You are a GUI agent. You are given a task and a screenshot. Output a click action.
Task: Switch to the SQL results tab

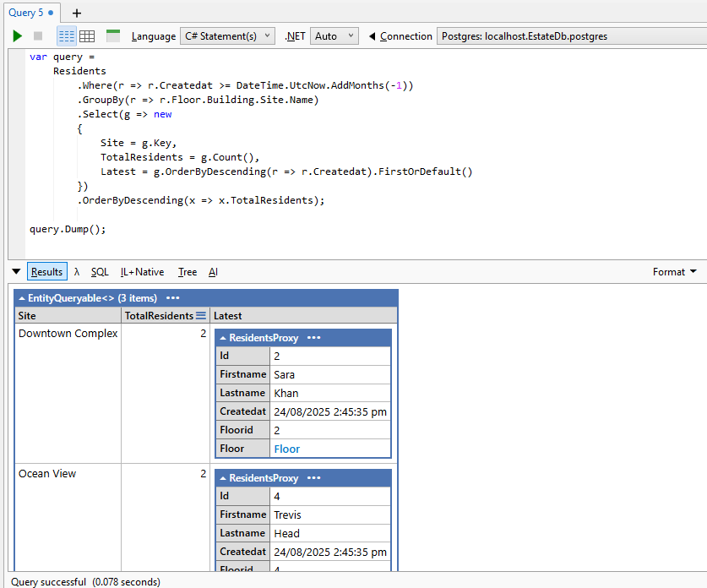point(100,271)
